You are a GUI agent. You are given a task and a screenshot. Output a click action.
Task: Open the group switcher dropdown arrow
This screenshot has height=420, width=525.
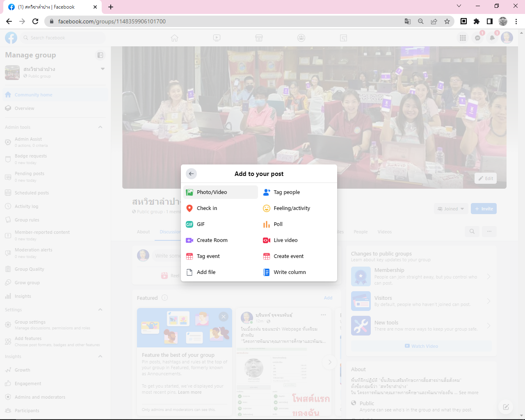(103, 69)
